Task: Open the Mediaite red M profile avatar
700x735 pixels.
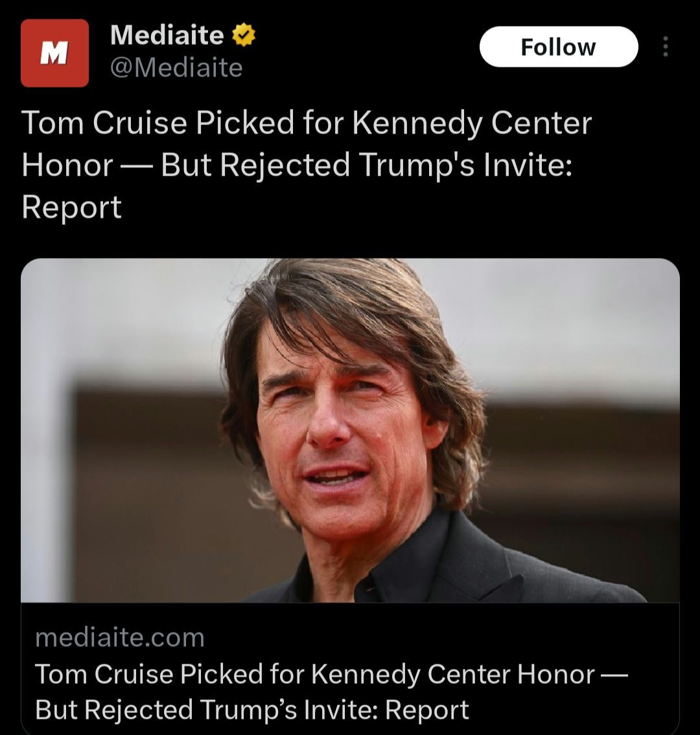Action: [x=54, y=53]
